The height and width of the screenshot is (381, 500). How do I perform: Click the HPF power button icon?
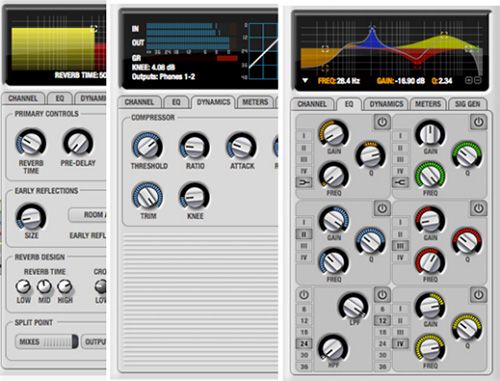[x=304, y=295]
